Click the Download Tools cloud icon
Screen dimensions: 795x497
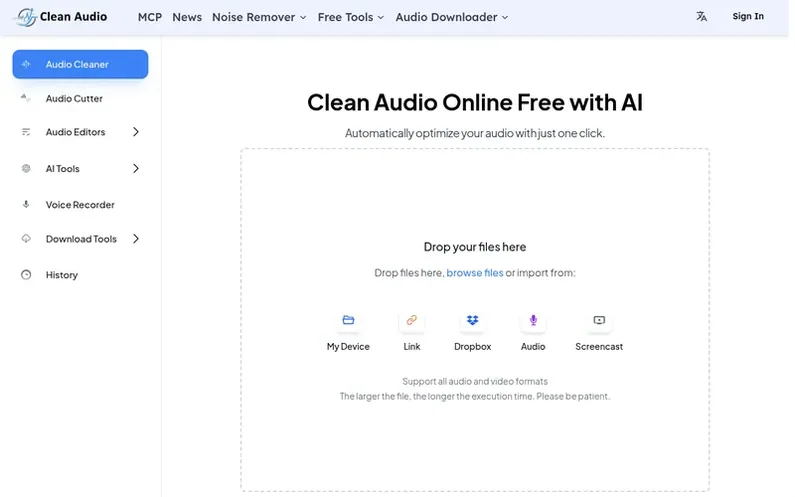[26, 238]
